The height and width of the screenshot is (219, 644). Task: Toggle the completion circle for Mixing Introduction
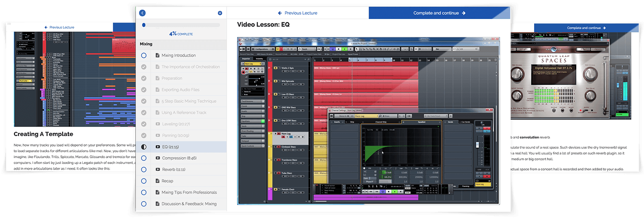pyautogui.click(x=144, y=55)
